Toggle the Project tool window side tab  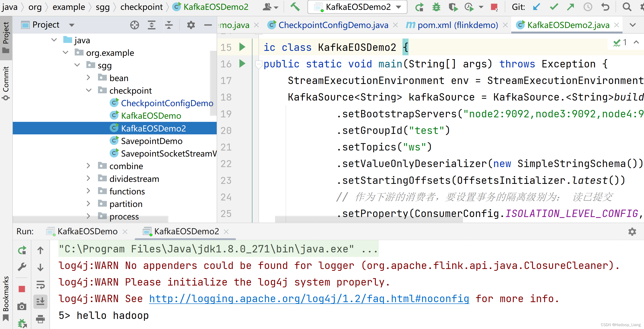coord(6,38)
